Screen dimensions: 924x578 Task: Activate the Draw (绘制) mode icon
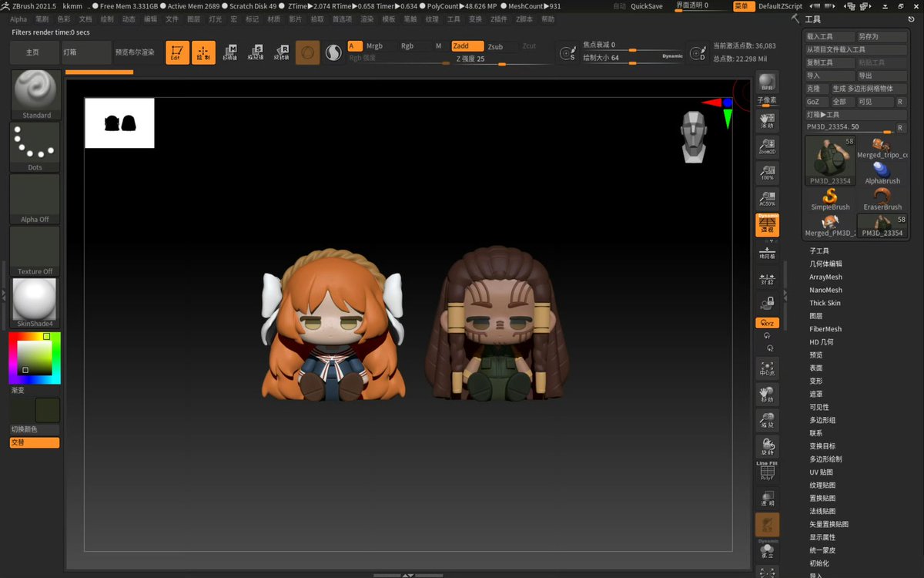203,52
